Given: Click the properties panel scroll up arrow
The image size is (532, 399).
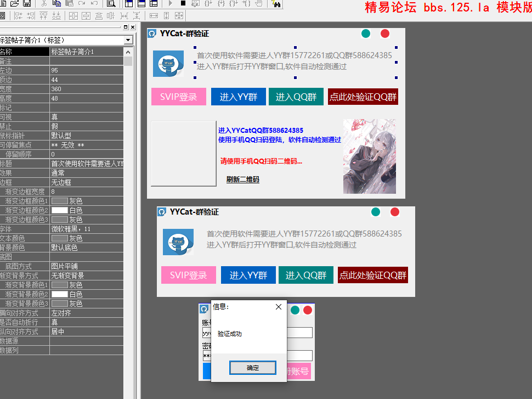Looking at the screenshot, I should tap(128, 52).
